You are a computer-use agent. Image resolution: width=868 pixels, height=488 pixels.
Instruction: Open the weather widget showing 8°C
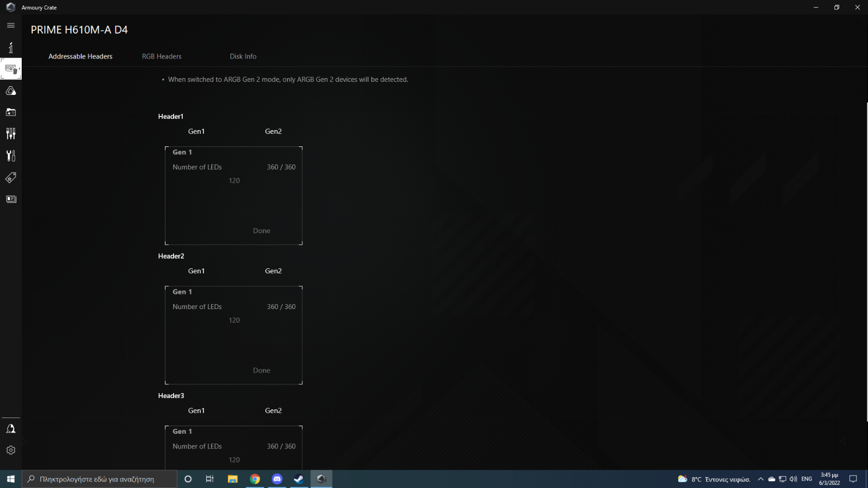pyautogui.click(x=714, y=479)
